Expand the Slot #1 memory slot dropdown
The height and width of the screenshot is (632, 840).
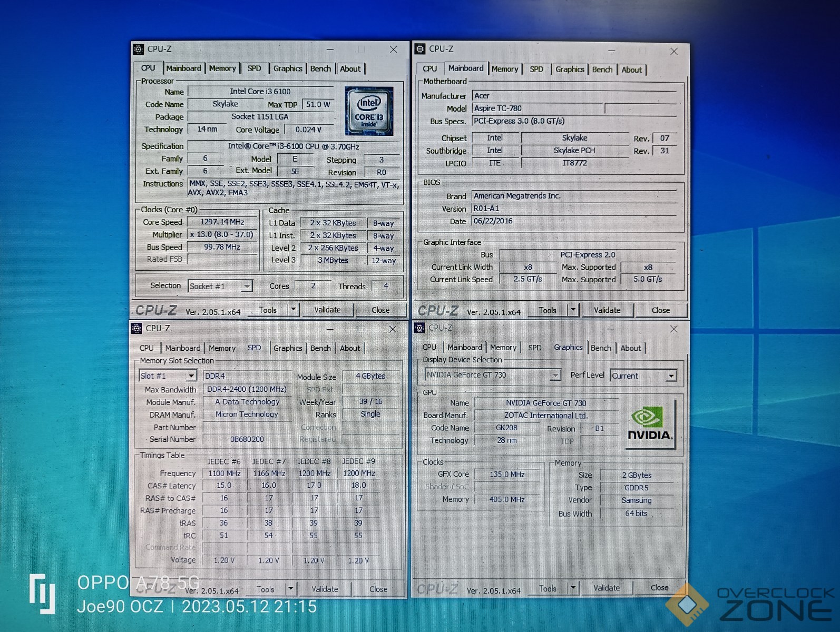[x=191, y=376]
